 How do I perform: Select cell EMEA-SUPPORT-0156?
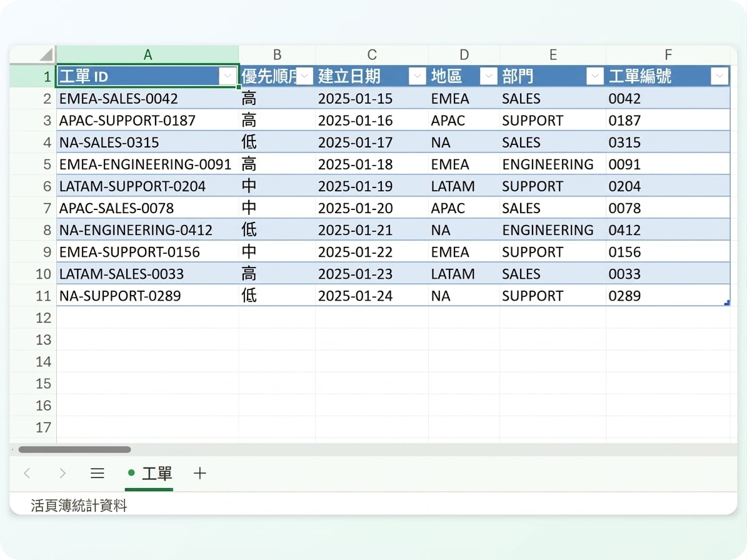tap(148, 251)
